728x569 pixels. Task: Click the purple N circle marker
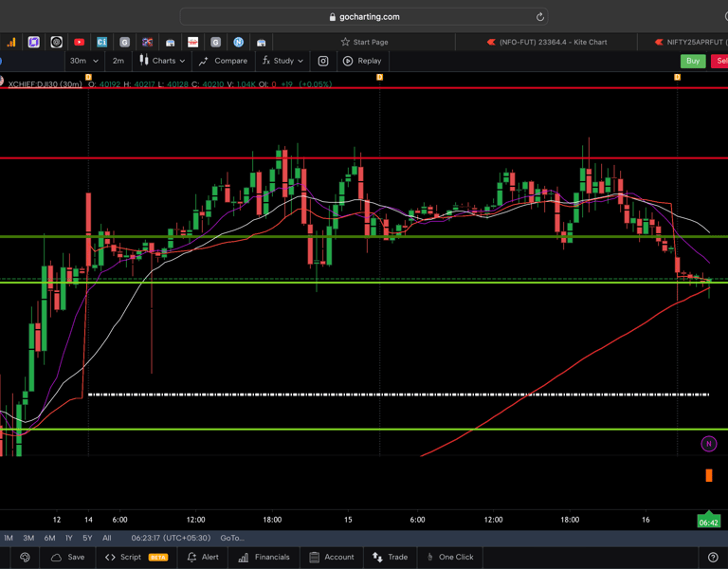708,444
